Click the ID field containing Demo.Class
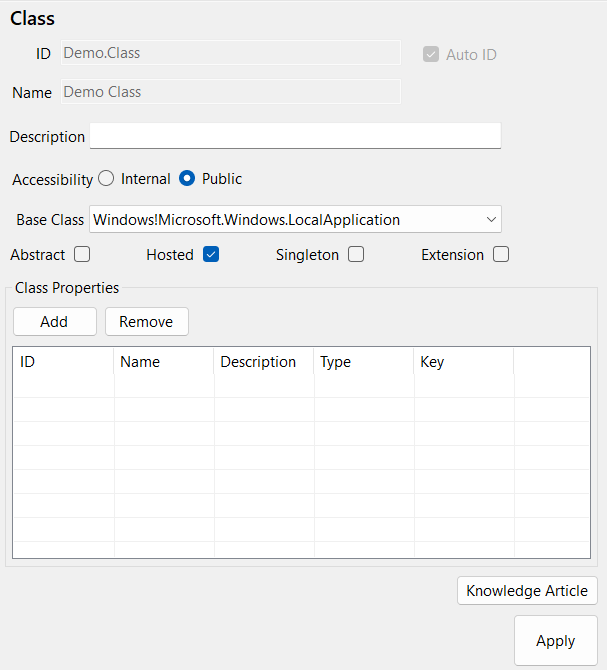This screenshot has width=607, height=670. [x=230, y=53]
